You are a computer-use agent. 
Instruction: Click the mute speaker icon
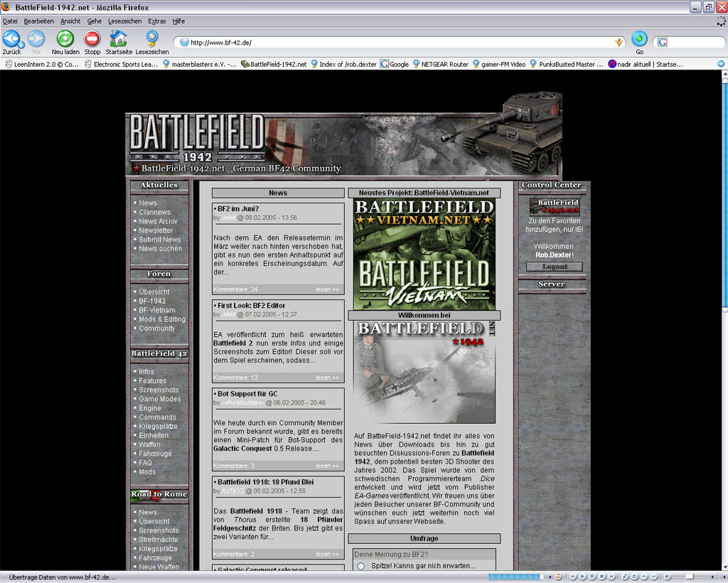tap(668, 577)
